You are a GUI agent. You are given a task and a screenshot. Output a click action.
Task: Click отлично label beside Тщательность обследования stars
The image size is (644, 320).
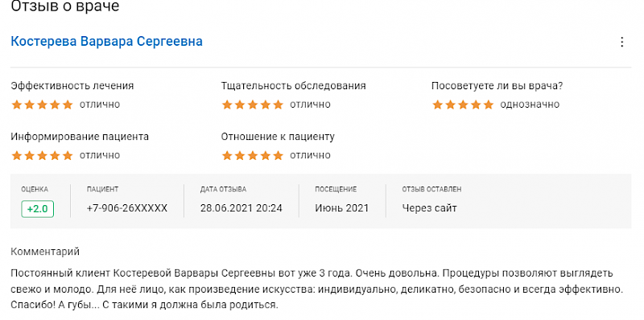click(x=310, y=105)
